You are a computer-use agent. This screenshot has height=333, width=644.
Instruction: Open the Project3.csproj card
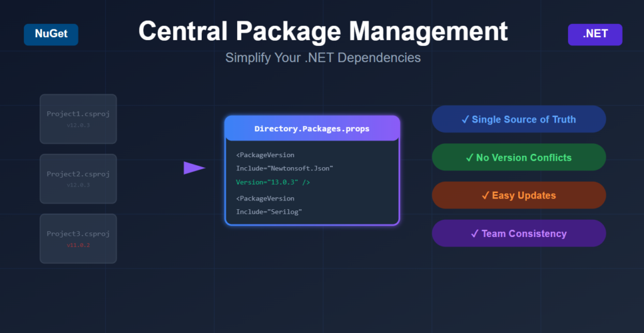click(78, 238)
